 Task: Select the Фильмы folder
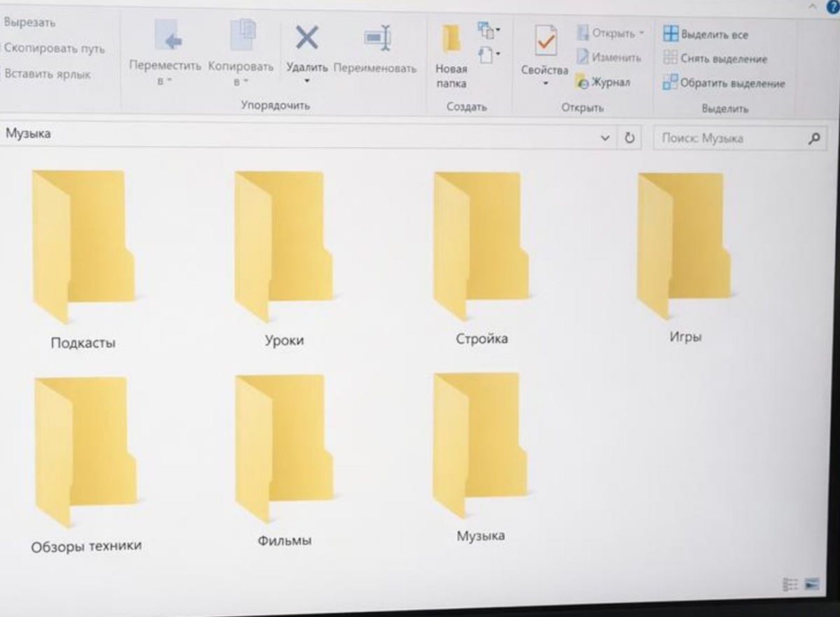(283, 462)
